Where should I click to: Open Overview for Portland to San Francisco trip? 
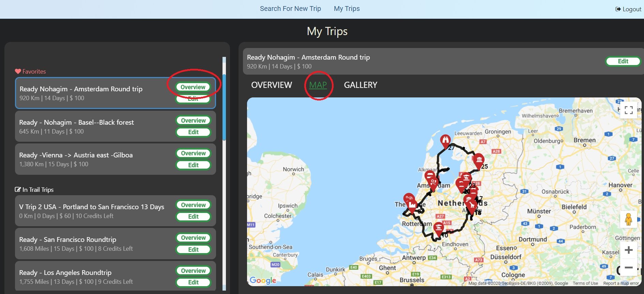[193, 205]
